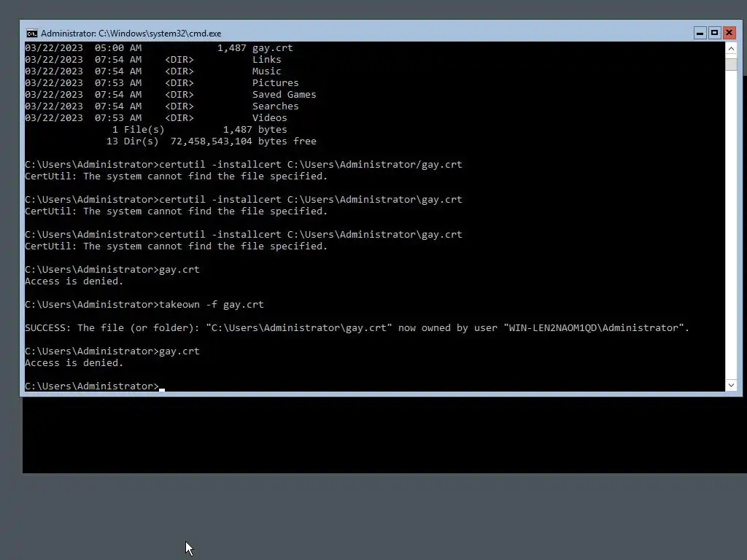Close the Administrator cmd.exe window
The height and width of the screenshot is (560, 747).
click(x=729, y=33)
